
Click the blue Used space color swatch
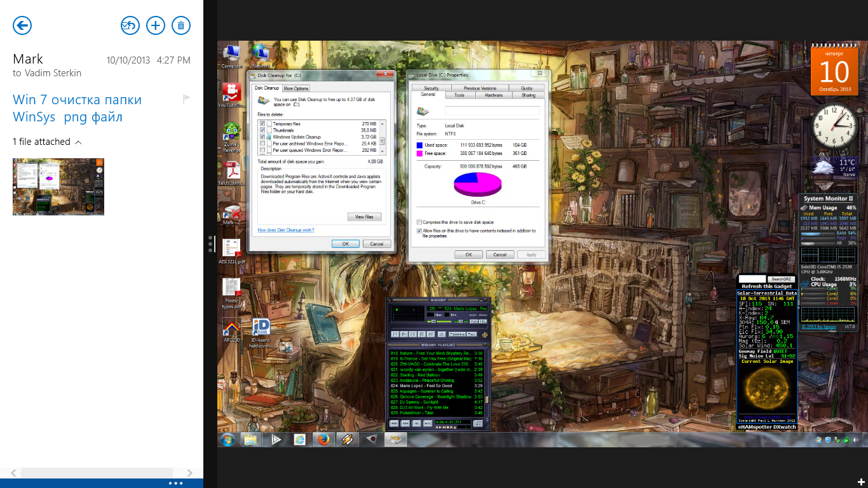[420, 146]
